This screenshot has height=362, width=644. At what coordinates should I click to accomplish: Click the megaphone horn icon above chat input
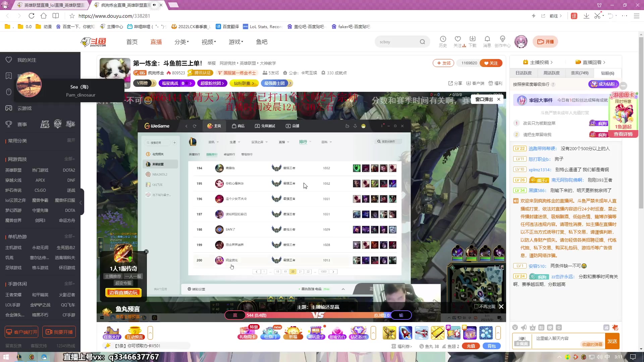[x=524, y=327]
